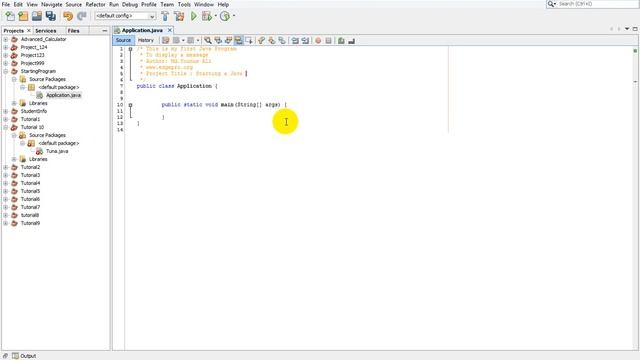Viewport: 640px width, 360px height.
Task: Collapse the Tutorial 10 project node
Action: click(x=6, y=127)
